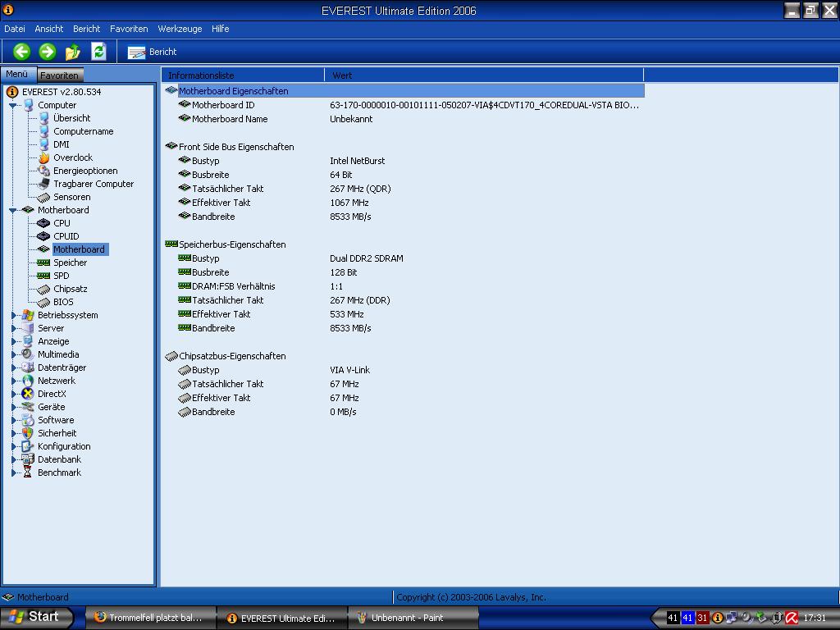Switch to the Menü tab
Image resolution: width=840 pixels, height=630 pixels.
[x=18, y=74]
